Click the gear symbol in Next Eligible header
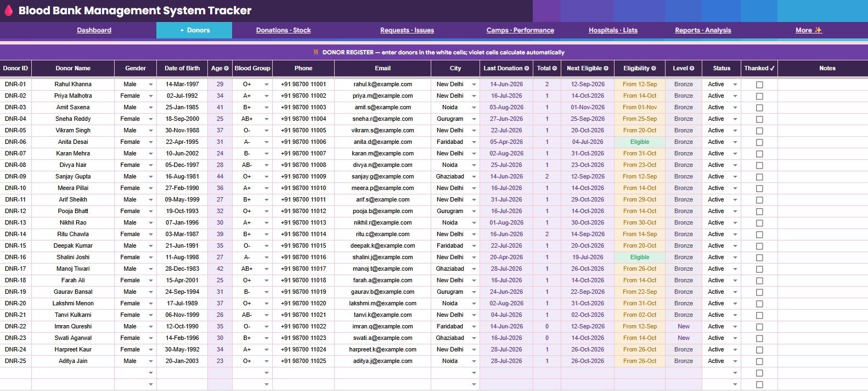Image resolution: width=868 pixels, height=391 pixels. pos(606,69)
